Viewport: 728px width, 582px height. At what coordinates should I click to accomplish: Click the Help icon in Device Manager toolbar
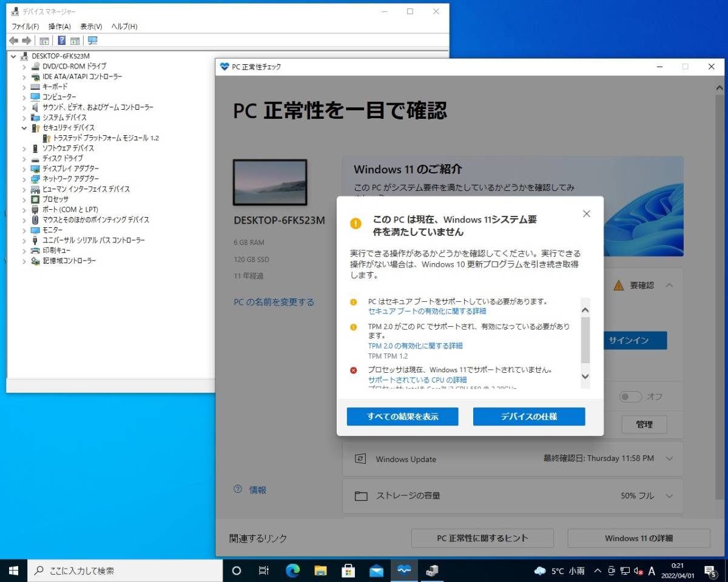point(62,41)
